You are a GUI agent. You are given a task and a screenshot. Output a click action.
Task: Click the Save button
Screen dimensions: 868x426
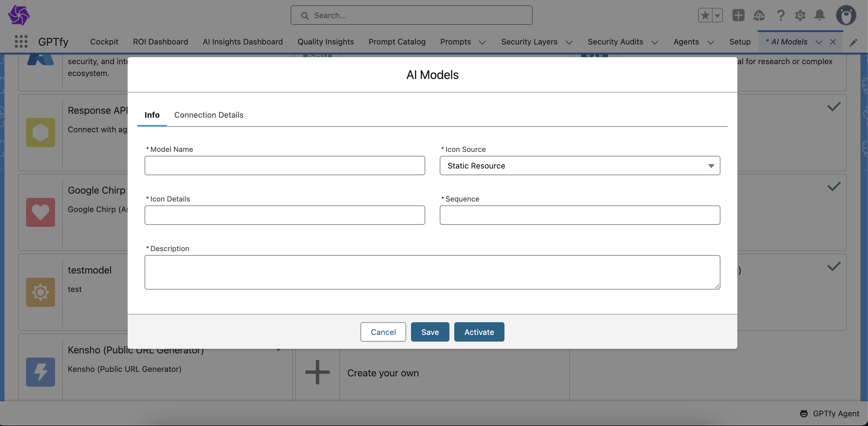[430, 332]
